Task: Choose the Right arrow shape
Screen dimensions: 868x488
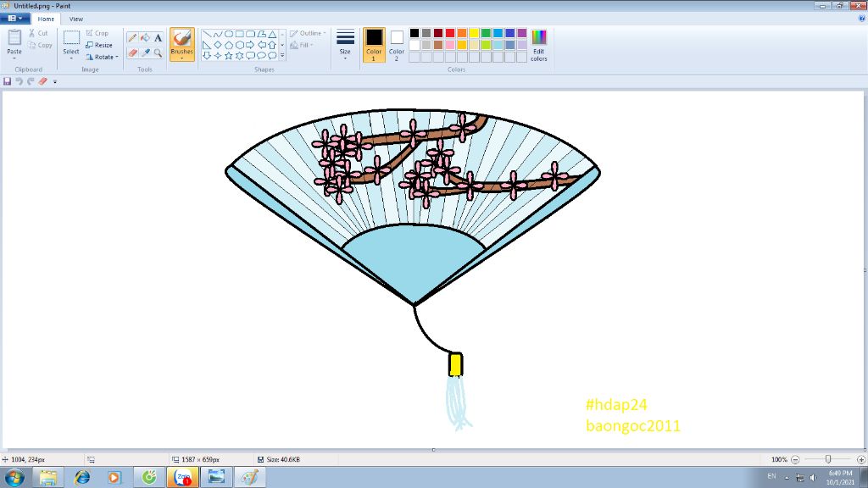Action: [x=250, y=45]
